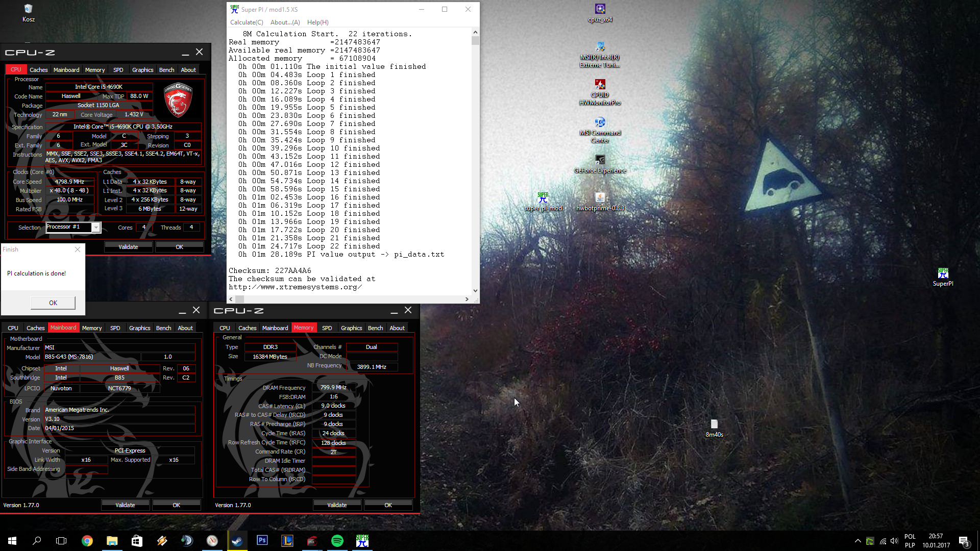Open the Calculate(C) menu in Super PI
This screenshot has height=551, width=980.
[247, 22]
